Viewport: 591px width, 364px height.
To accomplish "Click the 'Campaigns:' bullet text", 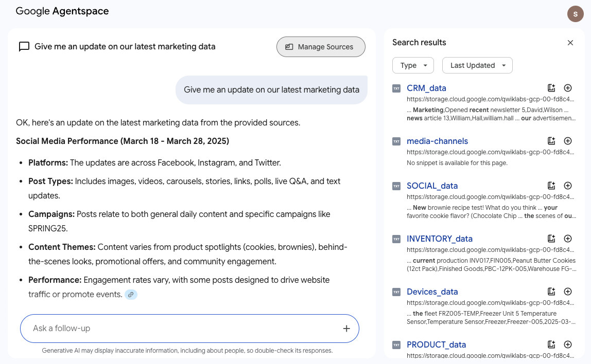I will (x=179, y=222).
